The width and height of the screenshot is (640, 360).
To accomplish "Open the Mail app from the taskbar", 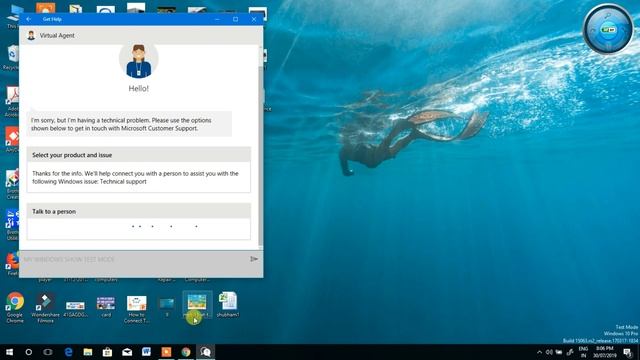I will 127,352.
